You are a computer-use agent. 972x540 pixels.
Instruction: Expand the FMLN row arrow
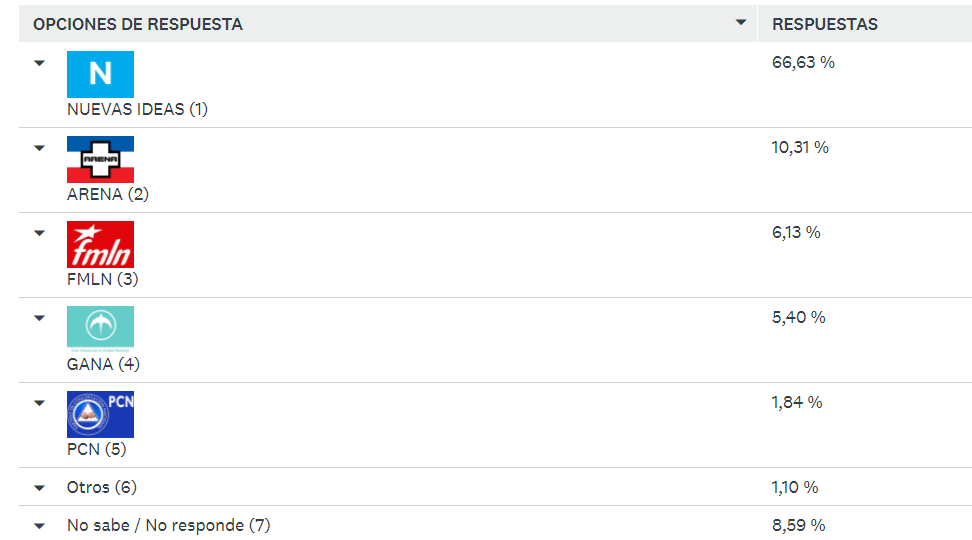pos(40,233)
